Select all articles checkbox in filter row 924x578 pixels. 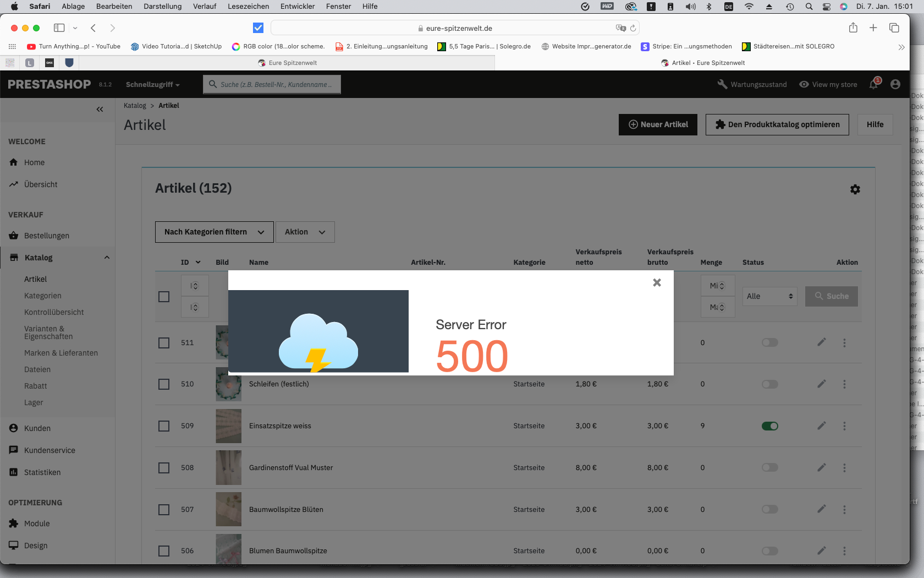(164, 297)
